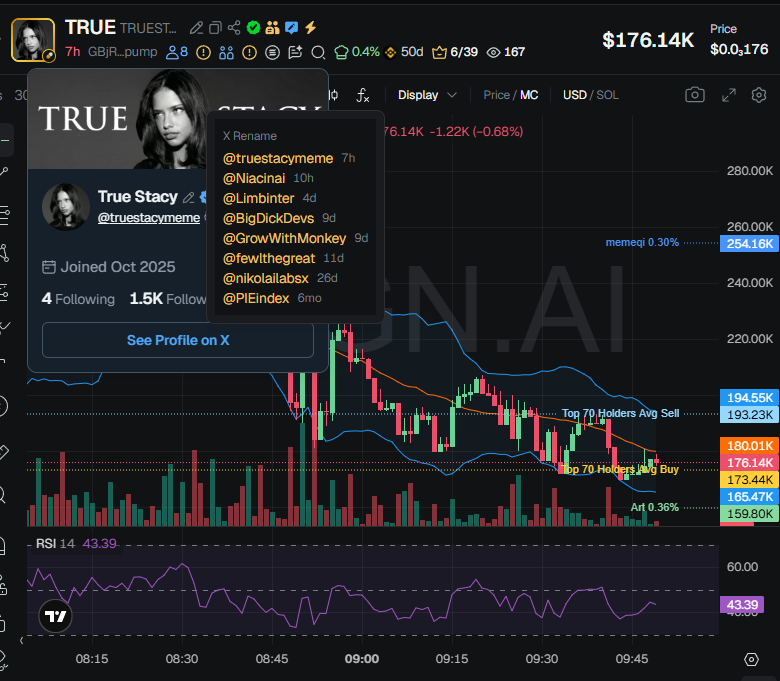This screenshot has height=681, width=780.
Task: Click the second yellow warning circle icon
Action: click(249, 52)
